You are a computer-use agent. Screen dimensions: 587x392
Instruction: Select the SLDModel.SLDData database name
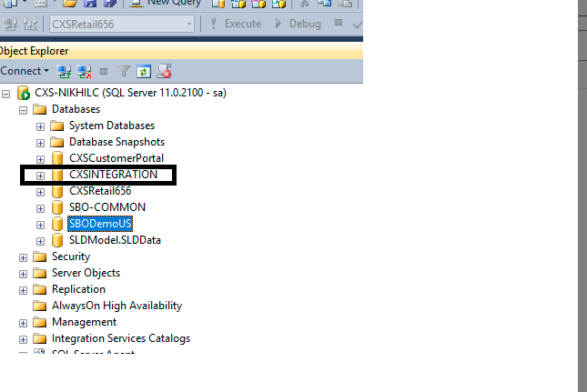pyautogui.click(x=115, y=240)
